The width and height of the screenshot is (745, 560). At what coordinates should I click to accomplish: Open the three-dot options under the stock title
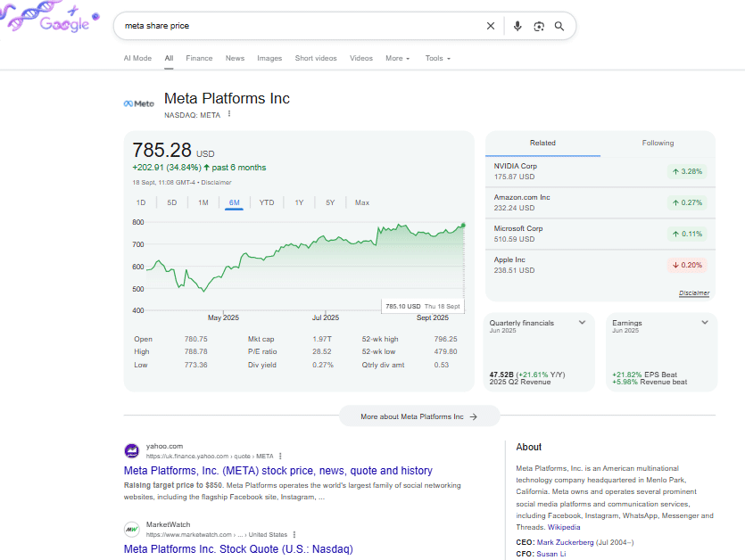coord(229,115)
